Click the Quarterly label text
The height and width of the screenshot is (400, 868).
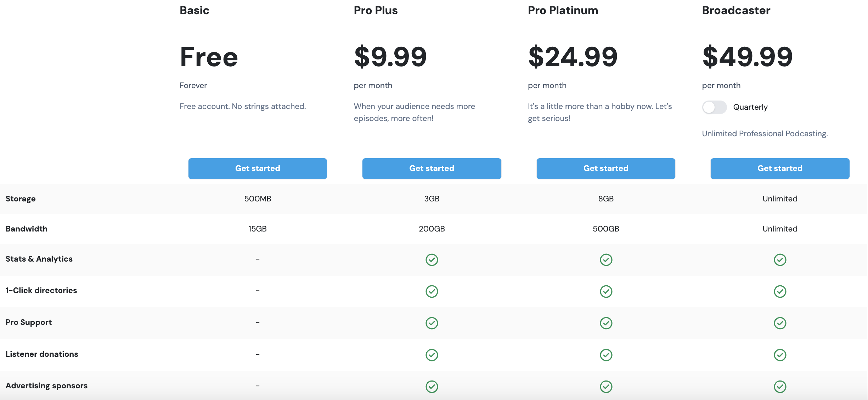[750, 107]
